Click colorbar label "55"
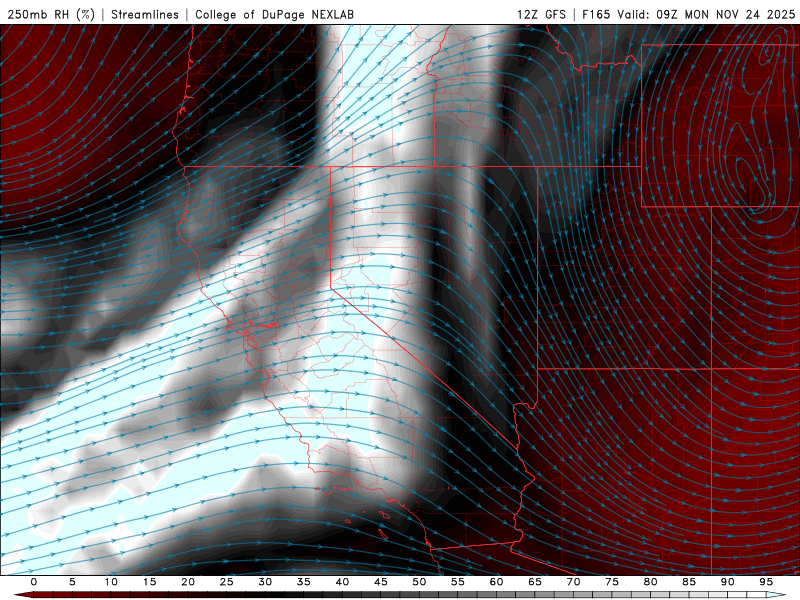The image size is (800, 600). point(458,582)
